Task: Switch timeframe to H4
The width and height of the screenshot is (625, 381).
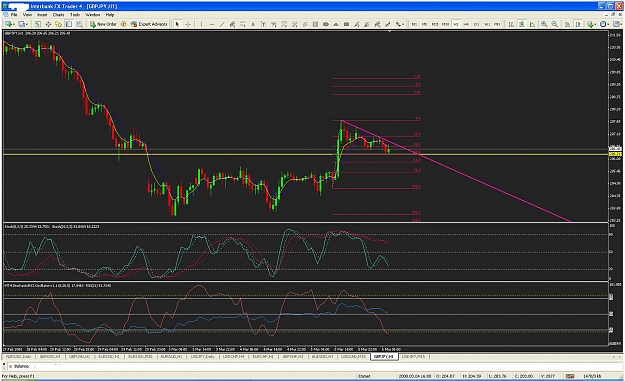Action: pos(466,24)
